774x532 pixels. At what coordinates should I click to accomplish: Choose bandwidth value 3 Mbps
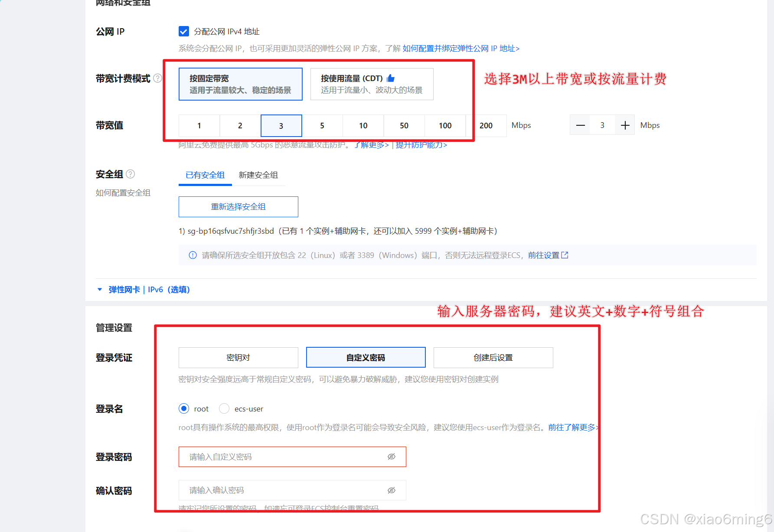pyautogui.click(x=281, y=126)
